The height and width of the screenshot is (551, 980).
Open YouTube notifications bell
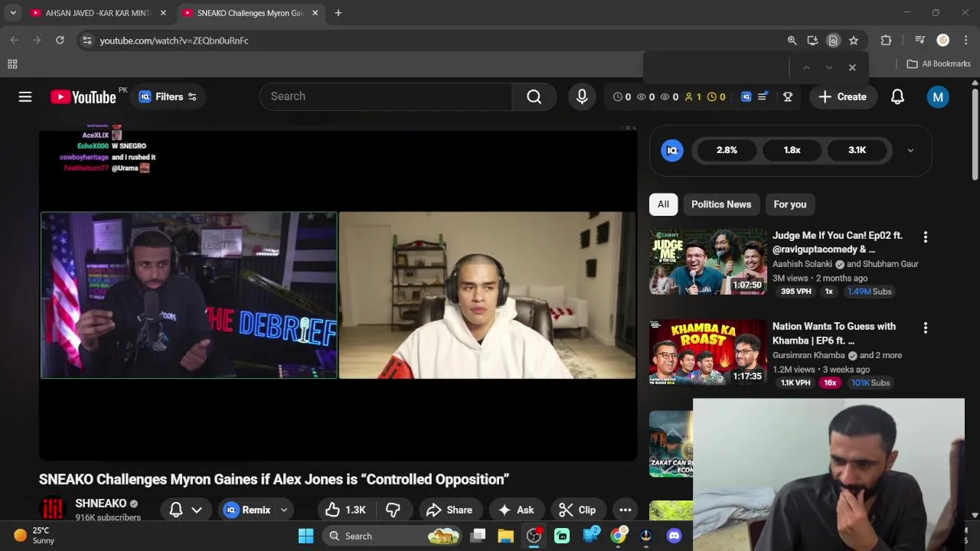coord(897,97)
